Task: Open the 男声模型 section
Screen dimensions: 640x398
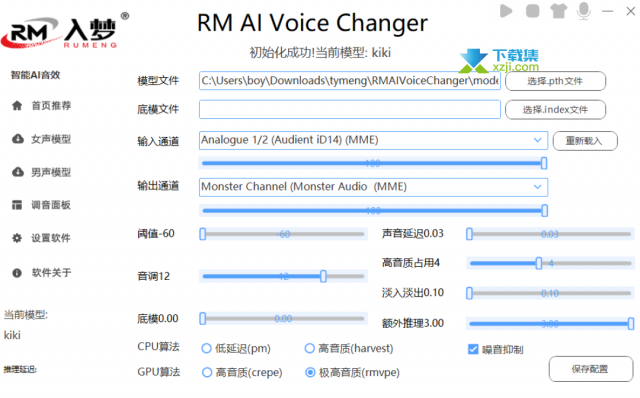Action: pos(51,172)
